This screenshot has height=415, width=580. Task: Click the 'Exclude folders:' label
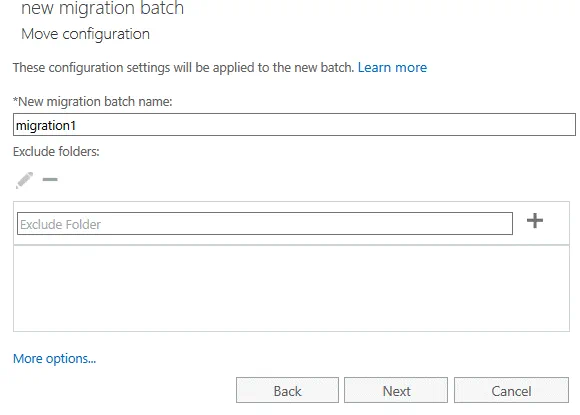coord(56,152)
